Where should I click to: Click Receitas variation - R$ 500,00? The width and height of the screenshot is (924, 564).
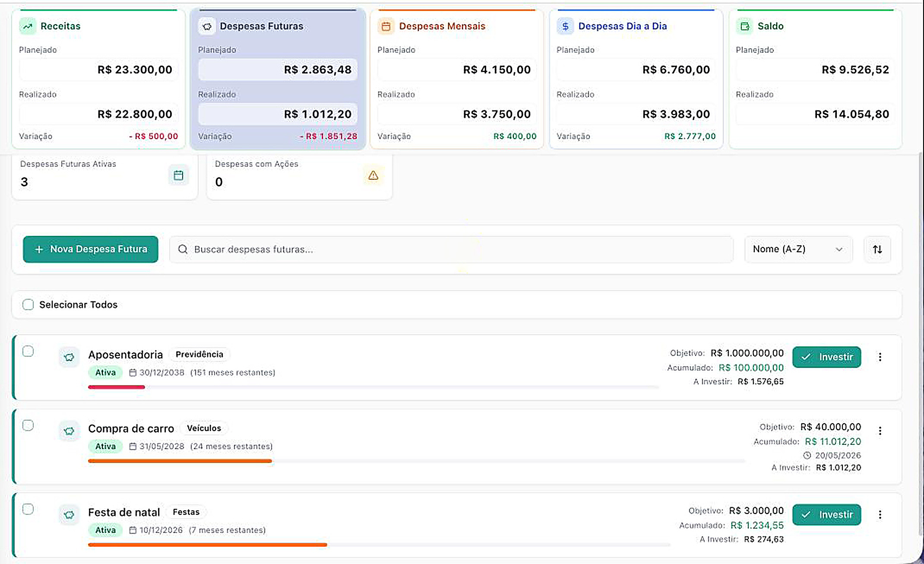tap(154, 136)
